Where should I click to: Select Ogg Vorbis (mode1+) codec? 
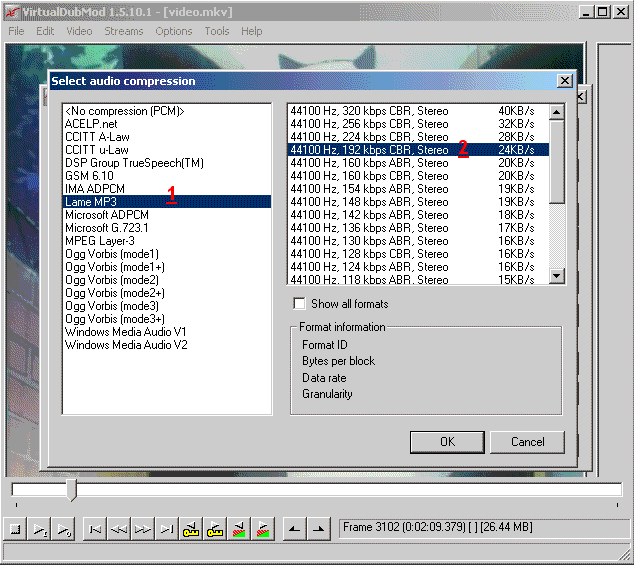pyautogui.click(x=167, y=267)
